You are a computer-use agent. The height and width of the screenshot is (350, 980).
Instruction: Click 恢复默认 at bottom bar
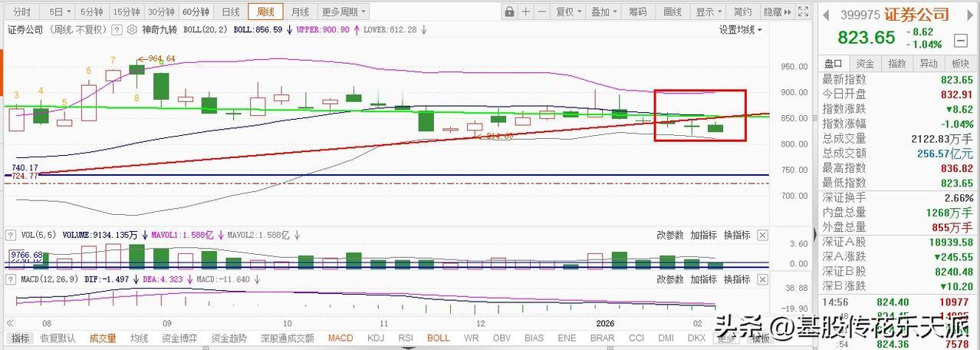point(60,338)
